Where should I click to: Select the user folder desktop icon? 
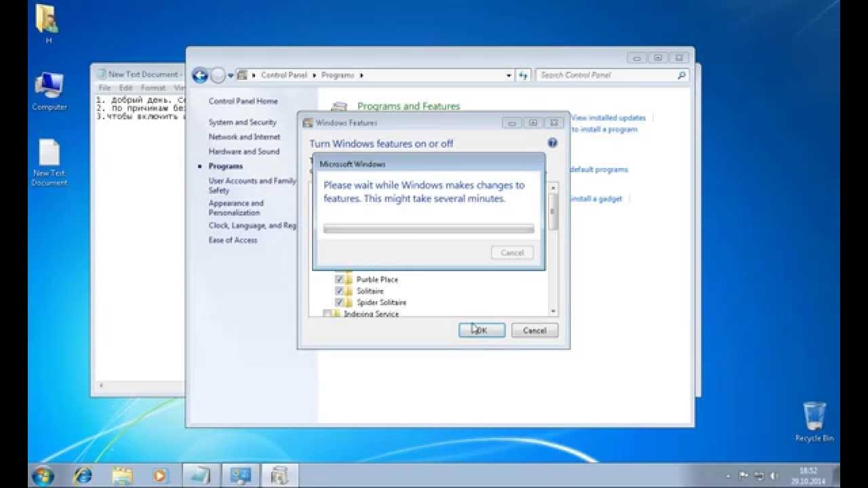47,24
